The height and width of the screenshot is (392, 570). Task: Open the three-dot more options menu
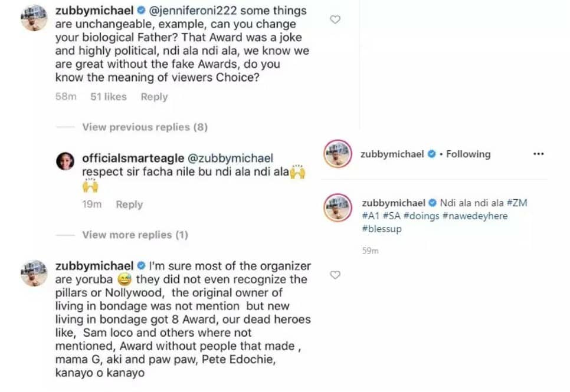[x=538, y=154]
